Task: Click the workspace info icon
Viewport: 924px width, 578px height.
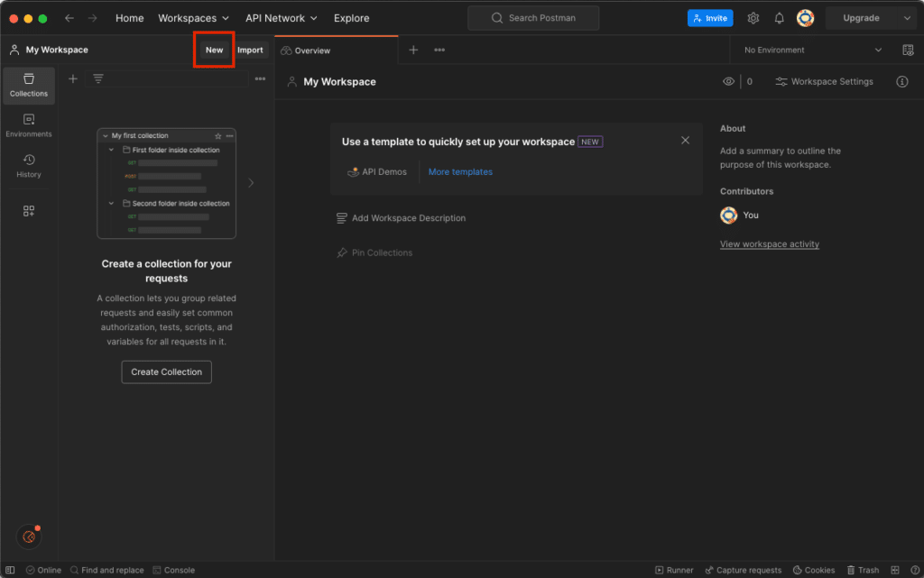Action: (x=901, y=81)
